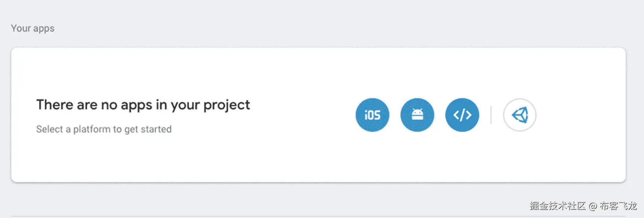Start Android setup with the robot icon
Viewport: 644px width, 218px height.
(x=417, y=115)
